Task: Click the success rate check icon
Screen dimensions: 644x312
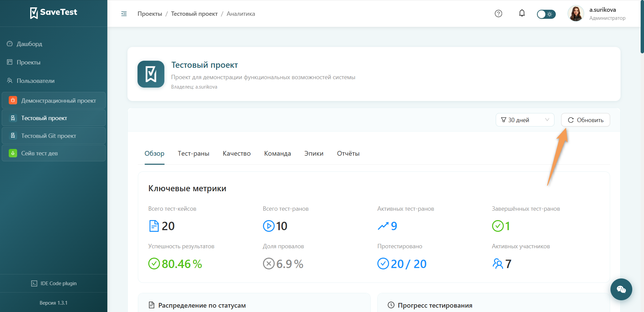Action: tap(154, 264)
